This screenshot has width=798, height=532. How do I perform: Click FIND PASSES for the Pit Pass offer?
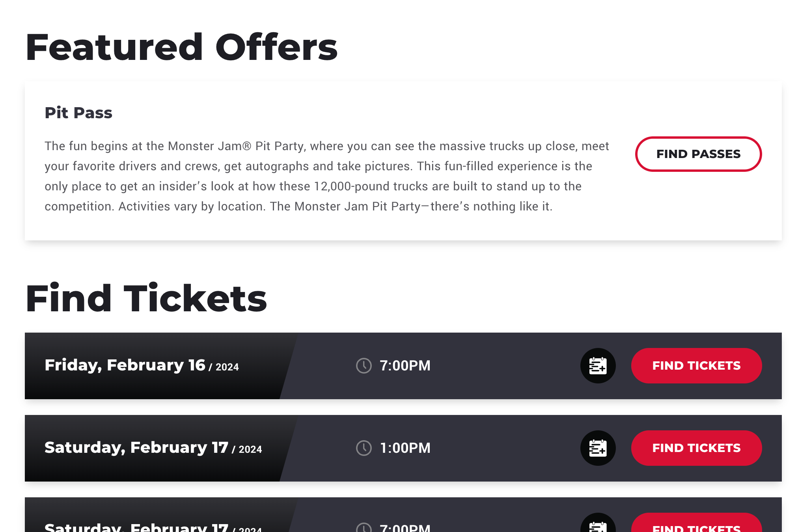(698, 154)
